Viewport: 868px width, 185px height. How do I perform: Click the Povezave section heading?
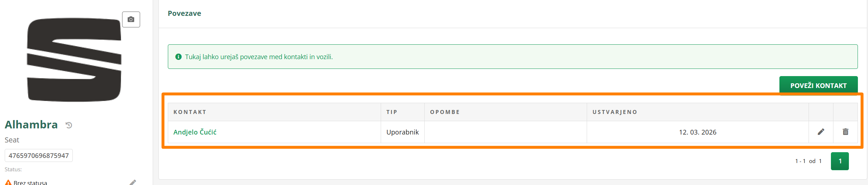[184, 14]
